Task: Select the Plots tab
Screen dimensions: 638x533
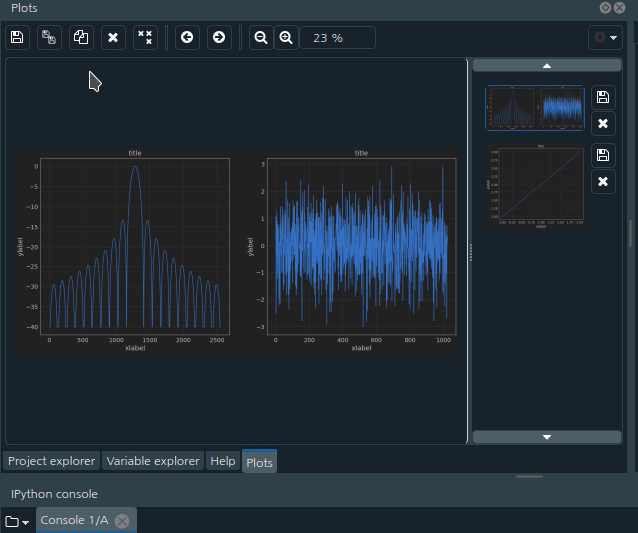Action: tap(259, 461)
